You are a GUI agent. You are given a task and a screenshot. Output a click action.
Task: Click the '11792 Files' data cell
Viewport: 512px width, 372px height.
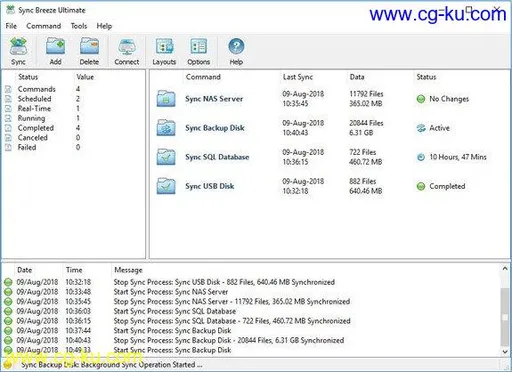366,94
